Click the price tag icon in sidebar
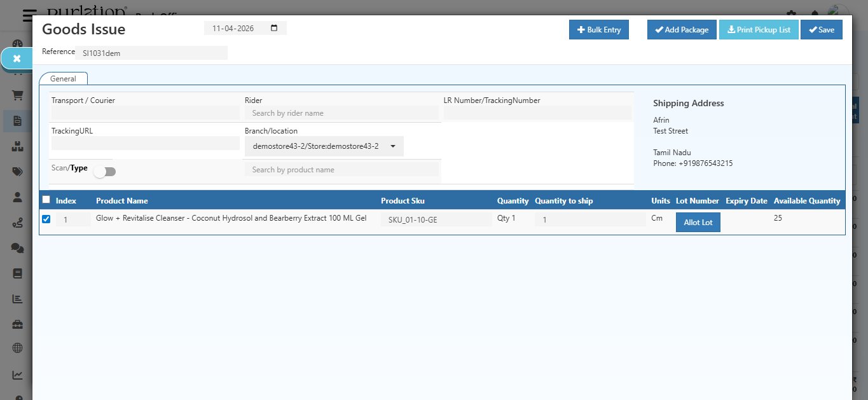This screenshot has width=868, height=400. click(17, 171)
